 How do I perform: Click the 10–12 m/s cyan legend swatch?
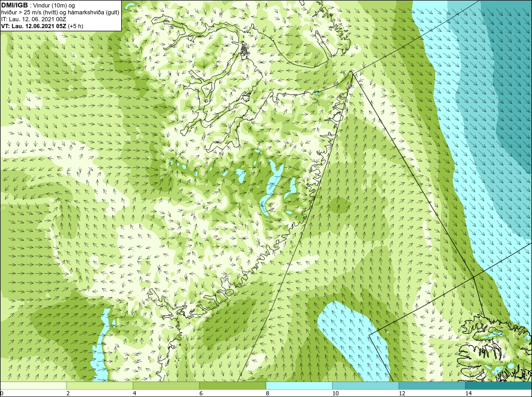click(x=366, y=386)
